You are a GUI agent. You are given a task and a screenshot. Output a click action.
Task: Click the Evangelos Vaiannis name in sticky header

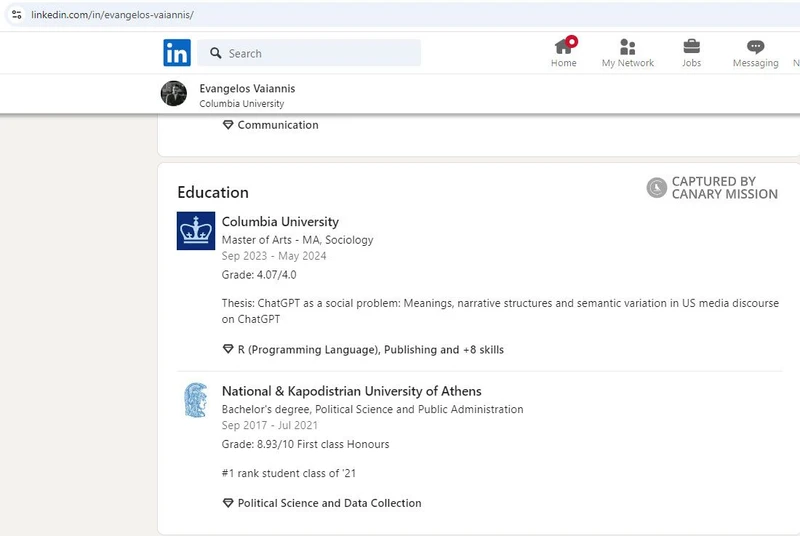click(x=247, y=89)
